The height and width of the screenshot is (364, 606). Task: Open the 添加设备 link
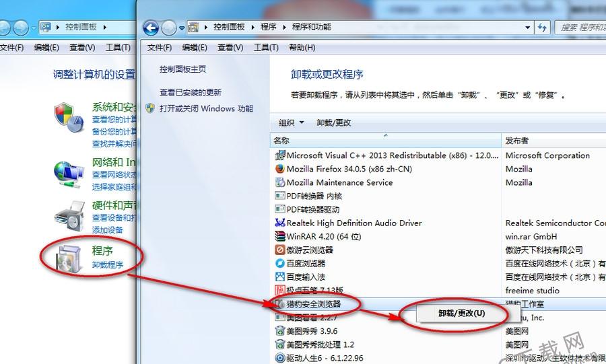[107, 230]
